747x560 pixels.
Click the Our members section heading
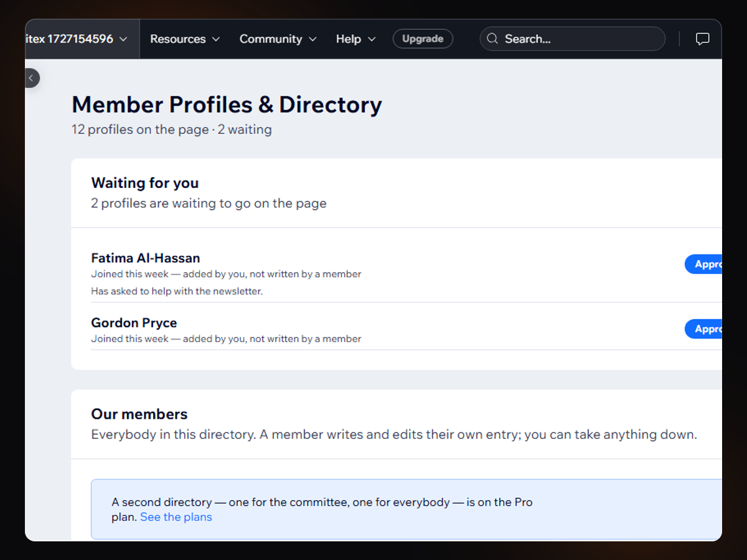click(x=139, y=414)
